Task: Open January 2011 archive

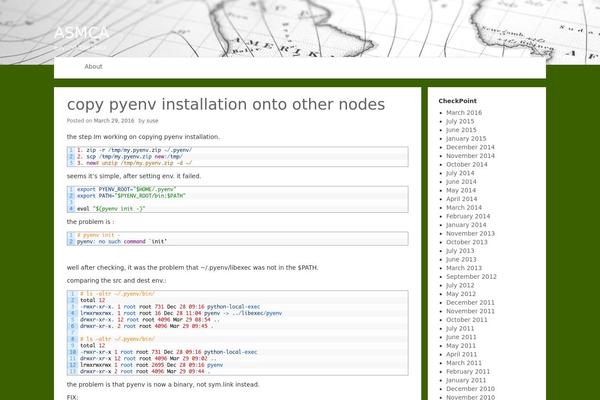Action: 466,380
